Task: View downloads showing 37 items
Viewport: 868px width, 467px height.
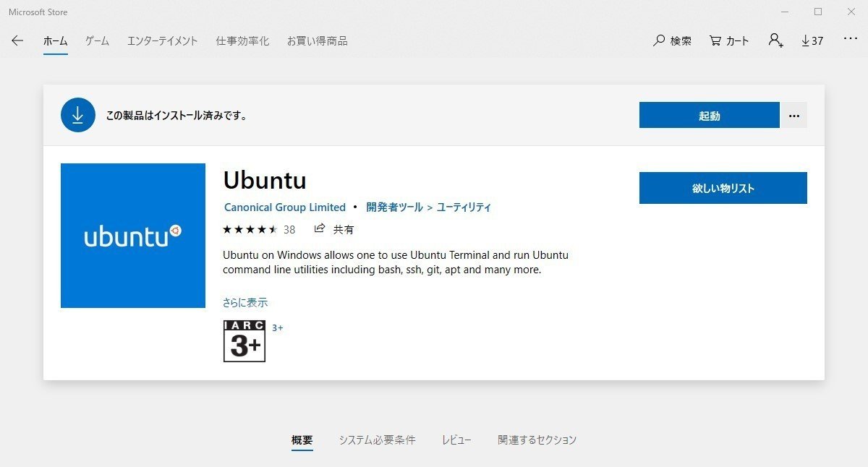Action: click(812, 41)
